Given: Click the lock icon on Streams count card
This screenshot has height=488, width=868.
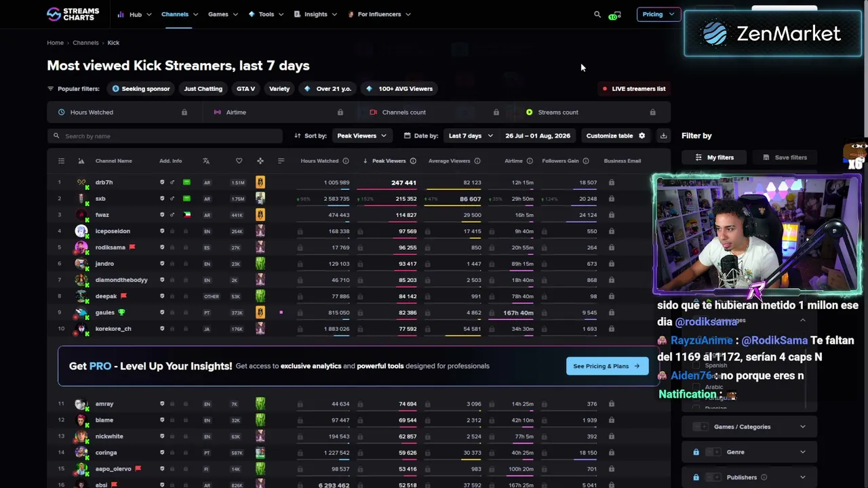Looking at the screenshot, I should point(652,113).
